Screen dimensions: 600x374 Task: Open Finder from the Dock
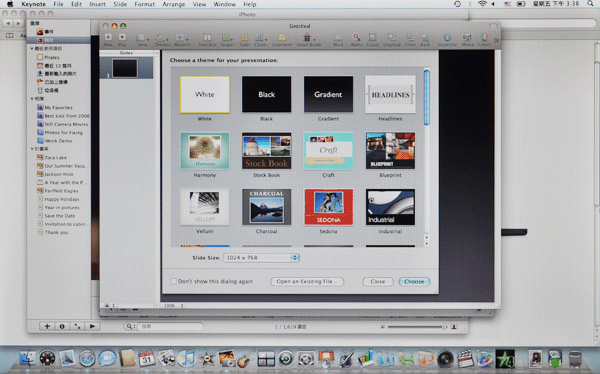pos(28,359)
